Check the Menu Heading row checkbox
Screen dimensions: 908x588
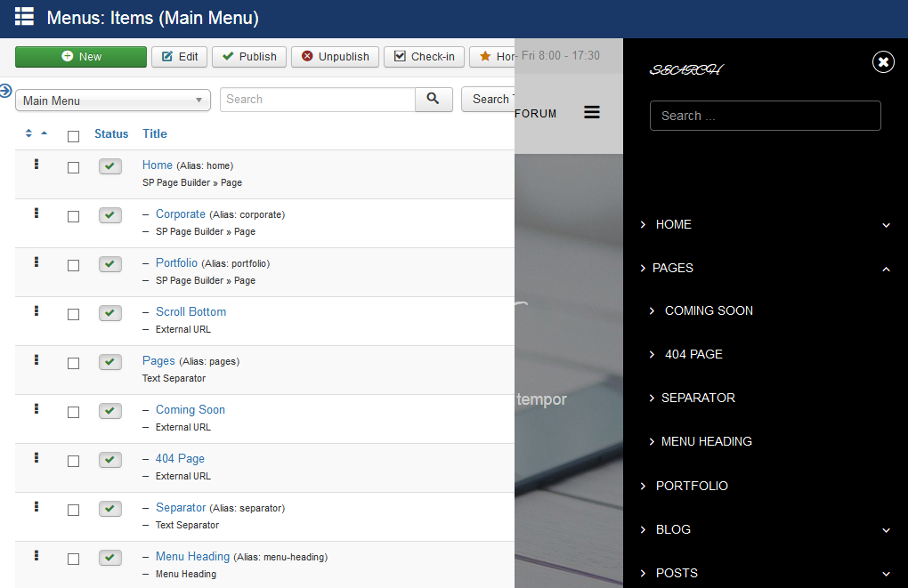[x=74, y=559]
